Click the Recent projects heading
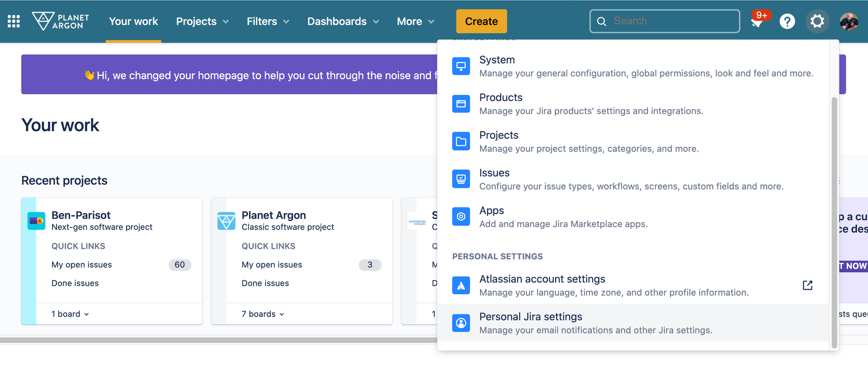This screenshot has height=372, width=868. pos(64,181)
